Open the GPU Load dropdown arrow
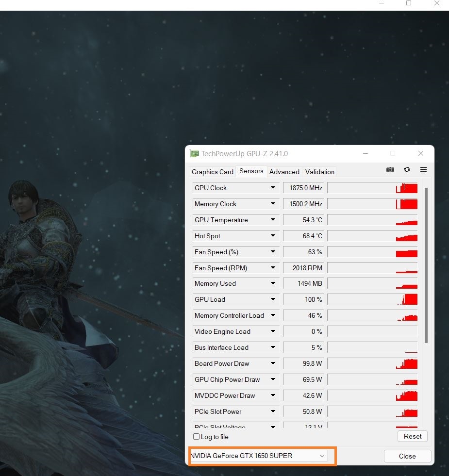This screenshot has height=476, width=449. tap(273, 299)
